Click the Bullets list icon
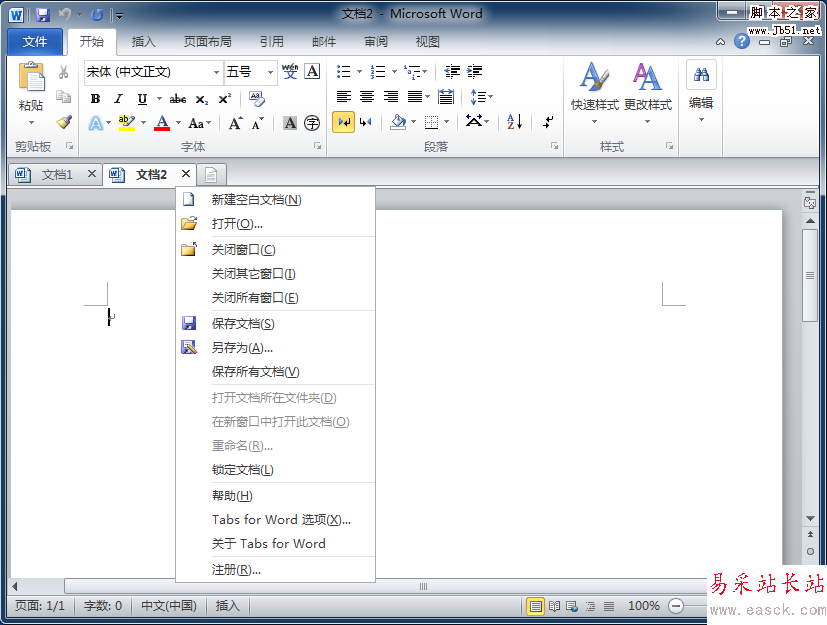Image resolution: width=827 pixels, height=625 pixels. [343, 71]
